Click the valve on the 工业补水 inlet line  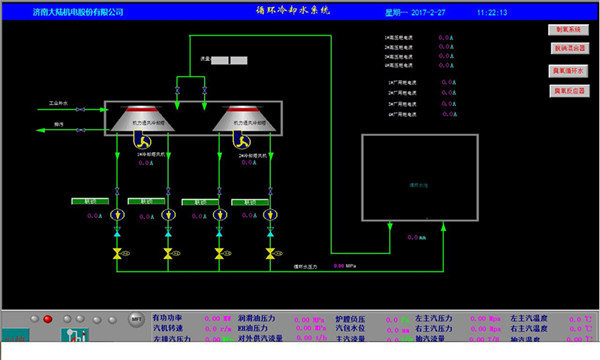coord(80,110)
